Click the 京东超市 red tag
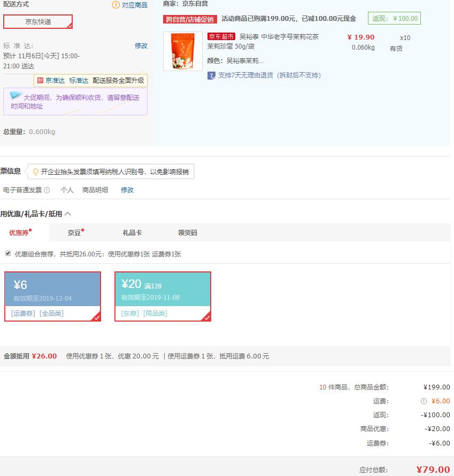 (221, 37)
